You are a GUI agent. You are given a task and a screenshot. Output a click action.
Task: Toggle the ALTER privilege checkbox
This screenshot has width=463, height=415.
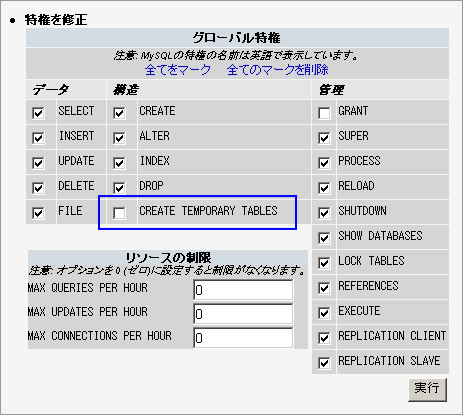coord(119,138)
